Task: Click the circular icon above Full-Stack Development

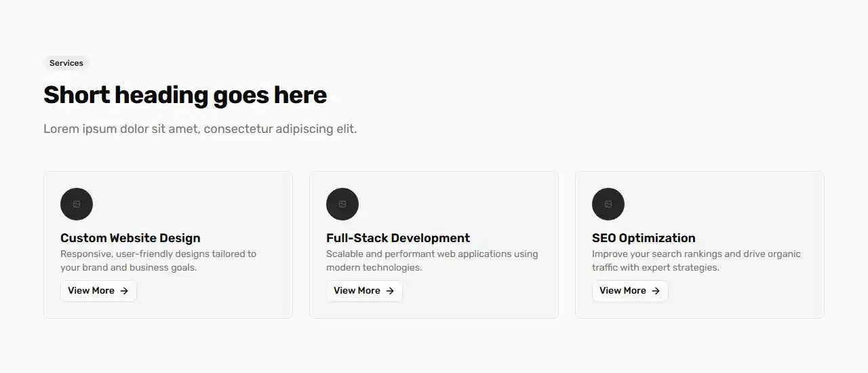Action: 342,204
